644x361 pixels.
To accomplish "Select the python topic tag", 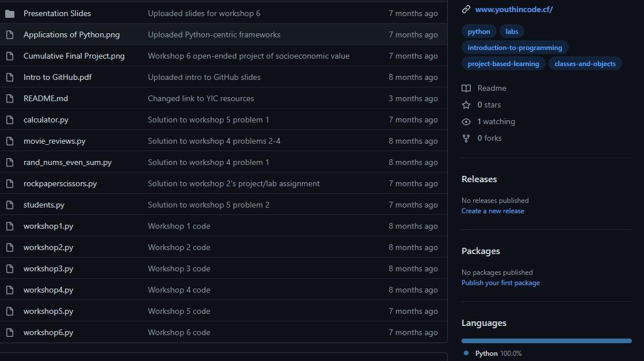I will [x=479, y=32].
